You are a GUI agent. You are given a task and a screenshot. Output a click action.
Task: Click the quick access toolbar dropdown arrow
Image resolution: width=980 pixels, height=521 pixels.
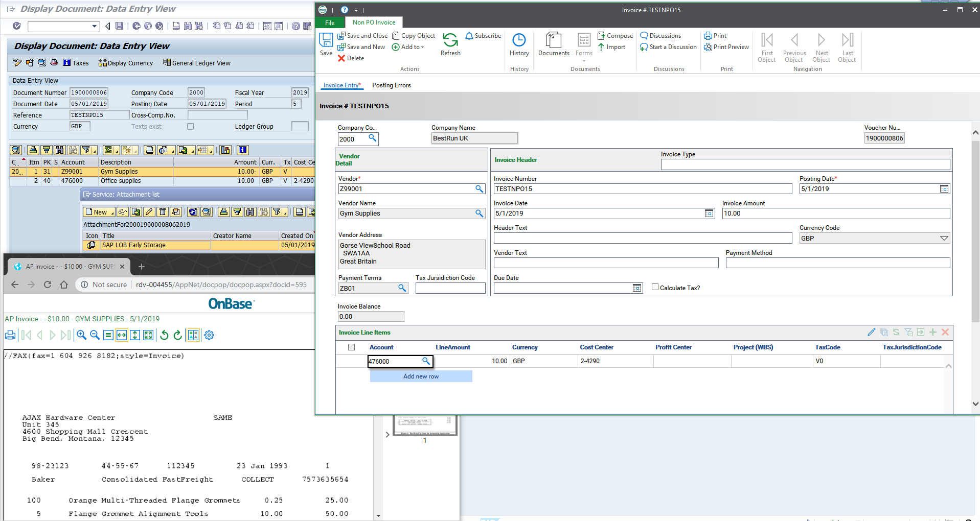click(x=356, y=10)
